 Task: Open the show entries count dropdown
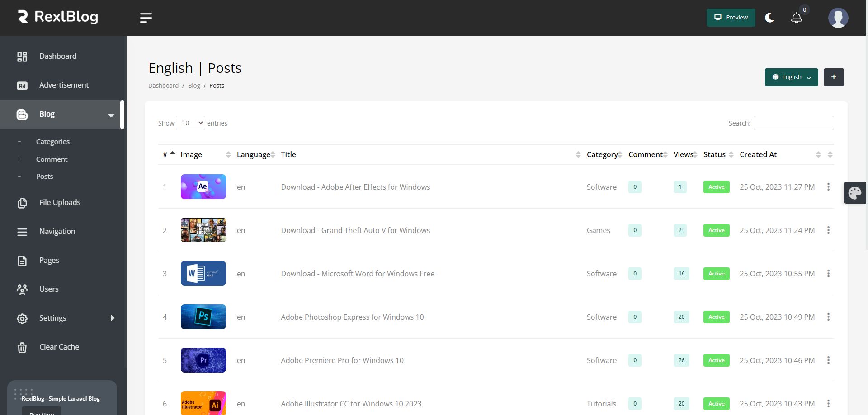coord(190,123)
